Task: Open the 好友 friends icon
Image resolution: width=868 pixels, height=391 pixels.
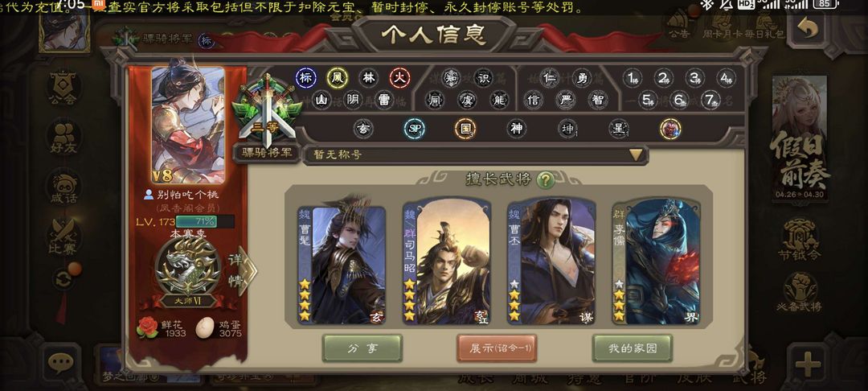Action: coord(63,138)
